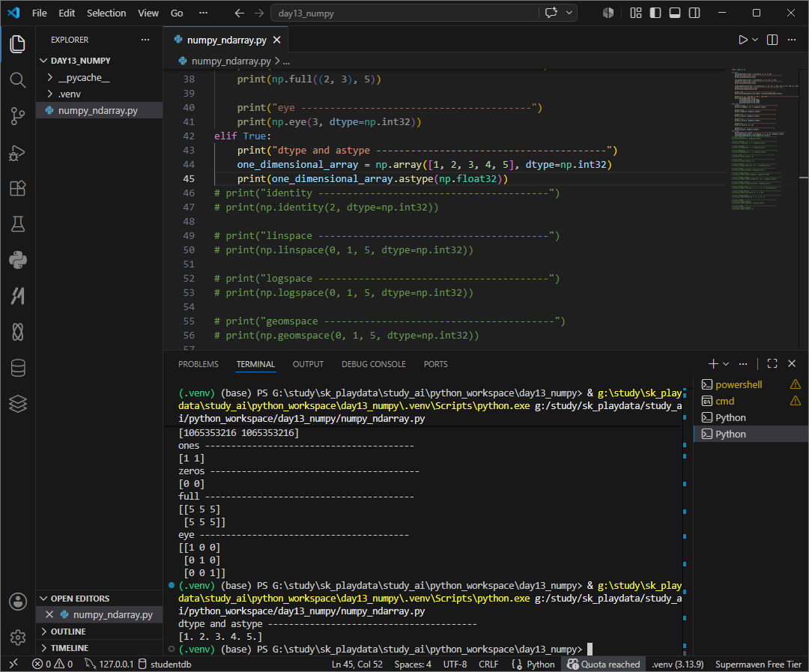This screenshot has width=809, height=672.
Task: Open the Manage gear menu
Action: coord(17,638)
